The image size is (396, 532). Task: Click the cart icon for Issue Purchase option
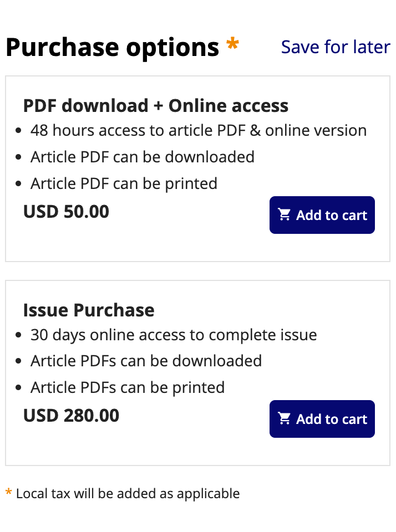point(285,419)
